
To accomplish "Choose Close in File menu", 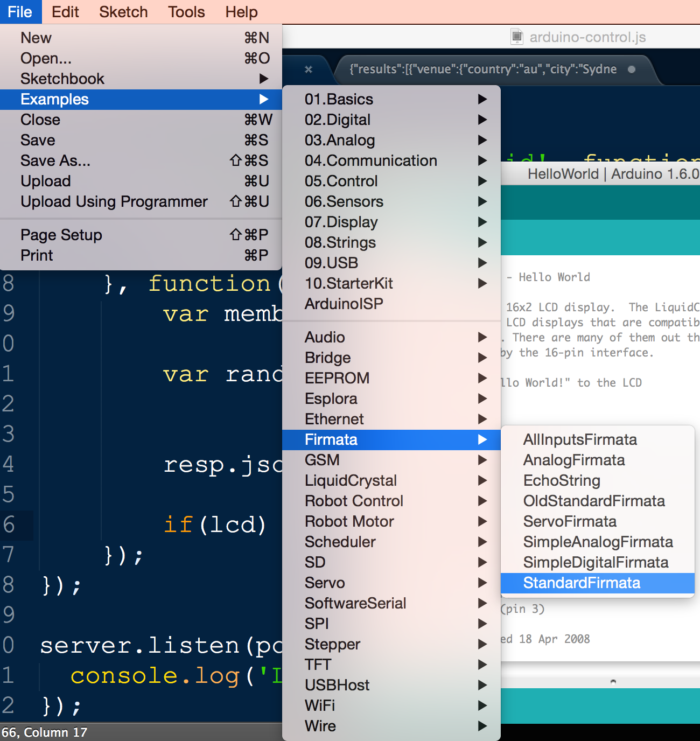I will point(141,120).
